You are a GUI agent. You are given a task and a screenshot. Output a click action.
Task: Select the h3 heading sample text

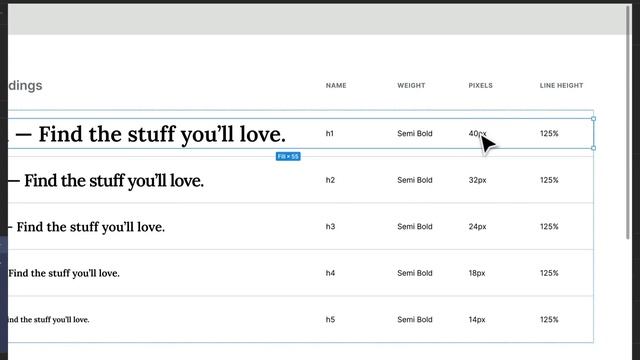(87, 227)
